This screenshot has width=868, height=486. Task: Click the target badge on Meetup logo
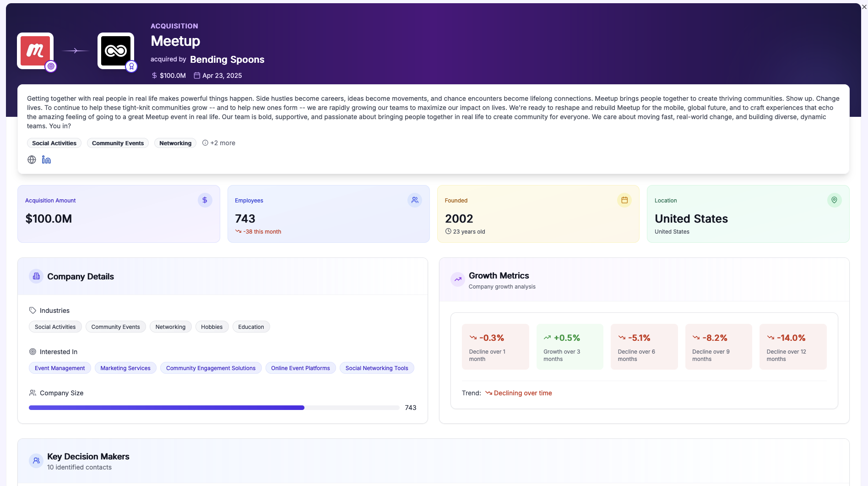[51, 66]
